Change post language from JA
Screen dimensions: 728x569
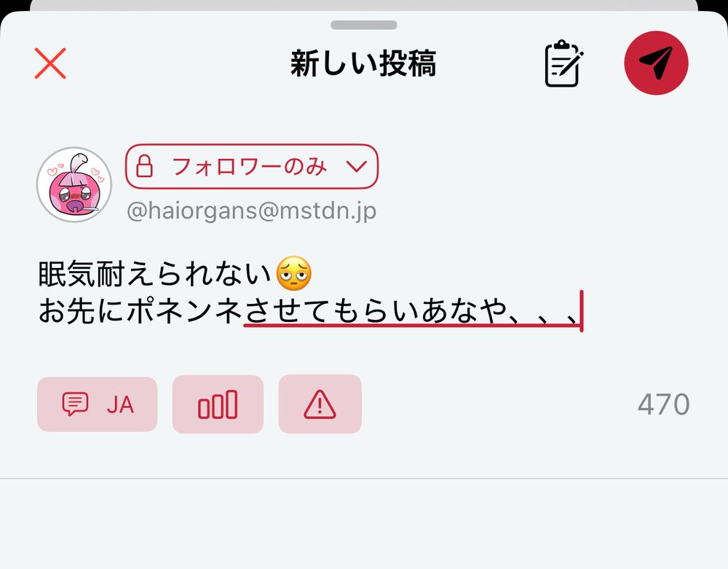97,404
